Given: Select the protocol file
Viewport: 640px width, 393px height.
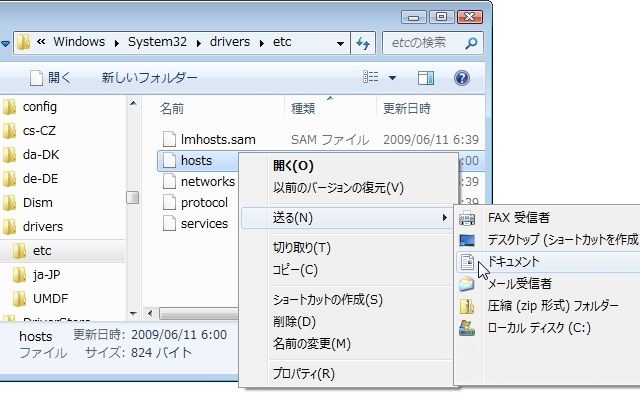Looking at the screenshot, I should coord(204,203).
